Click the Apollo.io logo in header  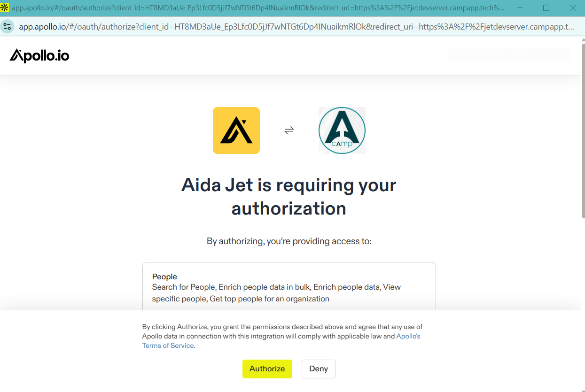coord(39,56)
